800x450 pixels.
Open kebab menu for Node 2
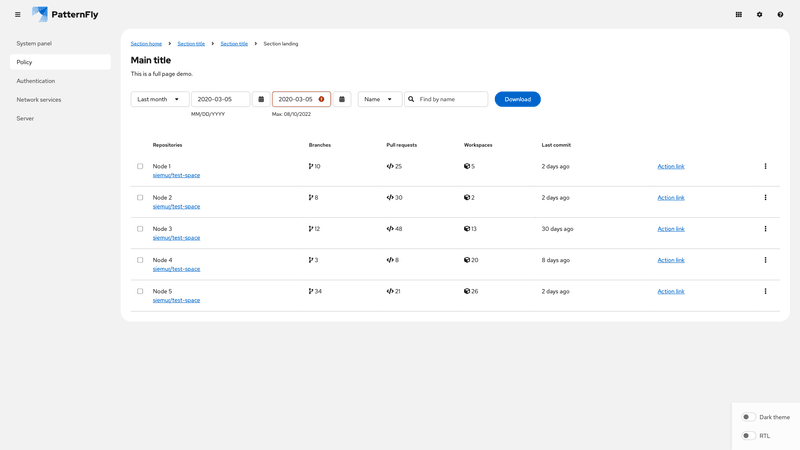click(x=765, y=197)
